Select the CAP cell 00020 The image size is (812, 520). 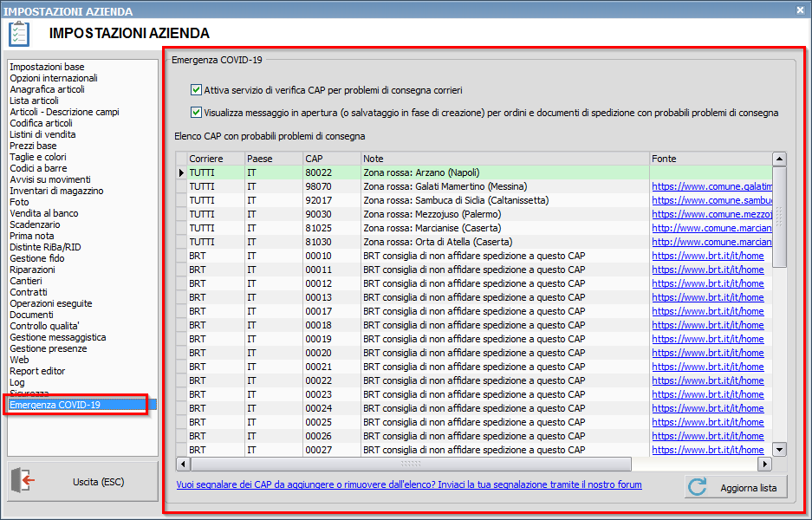[332, 353]
